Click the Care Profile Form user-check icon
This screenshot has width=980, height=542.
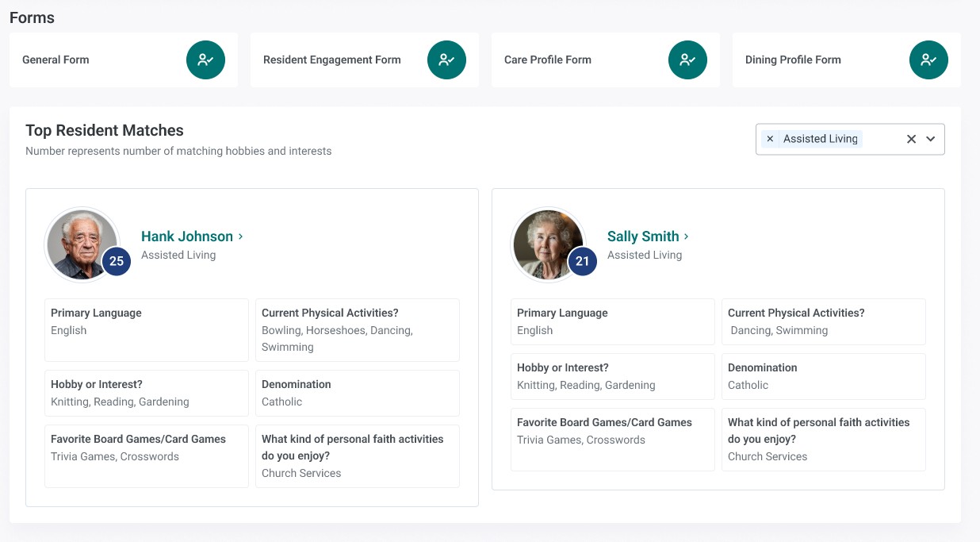[x=687, y=60]
